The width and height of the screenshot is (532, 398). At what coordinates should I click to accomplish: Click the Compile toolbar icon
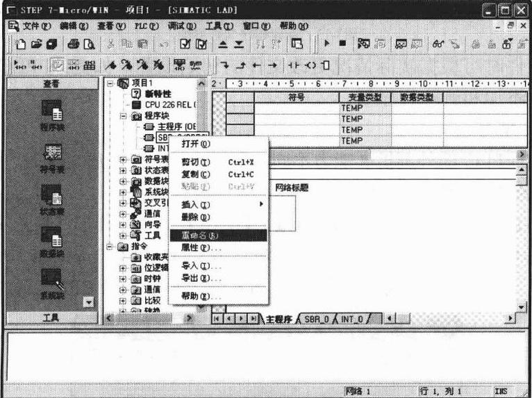[x=185, y=44]
